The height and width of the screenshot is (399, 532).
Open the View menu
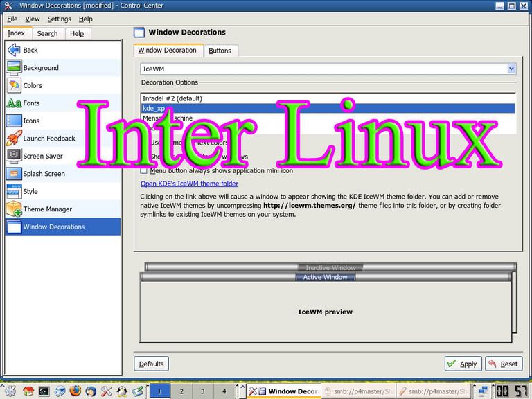click(x=33, y=19)
